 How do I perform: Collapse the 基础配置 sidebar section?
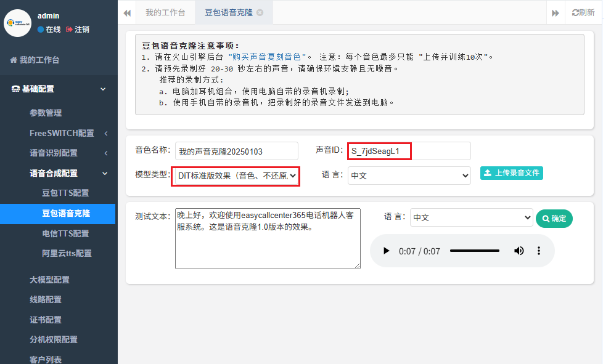59,89
